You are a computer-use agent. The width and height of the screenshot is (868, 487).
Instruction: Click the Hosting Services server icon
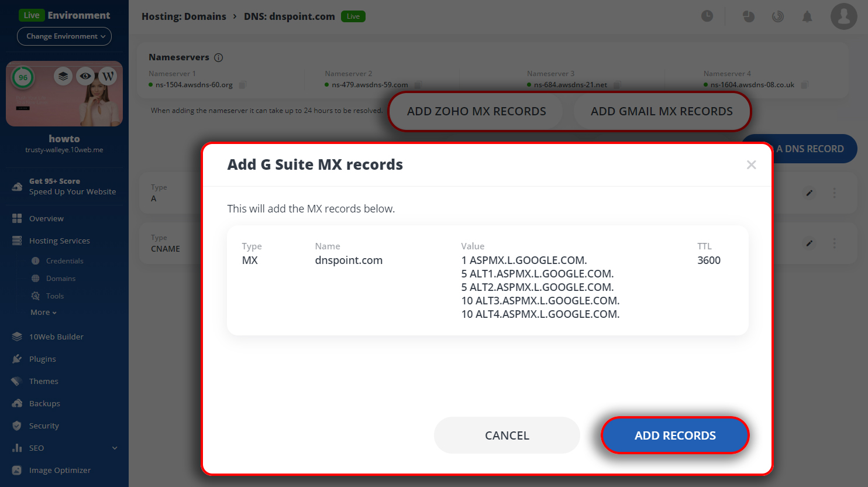click(17, 241)
